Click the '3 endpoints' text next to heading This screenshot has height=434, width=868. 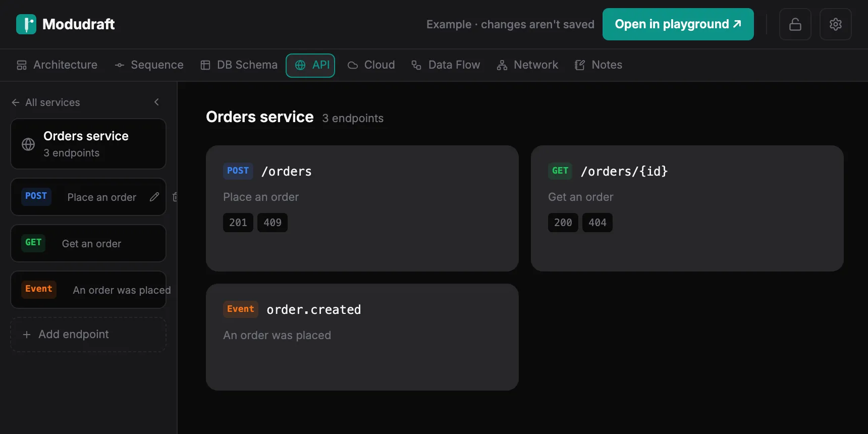[x=353, y=119]
